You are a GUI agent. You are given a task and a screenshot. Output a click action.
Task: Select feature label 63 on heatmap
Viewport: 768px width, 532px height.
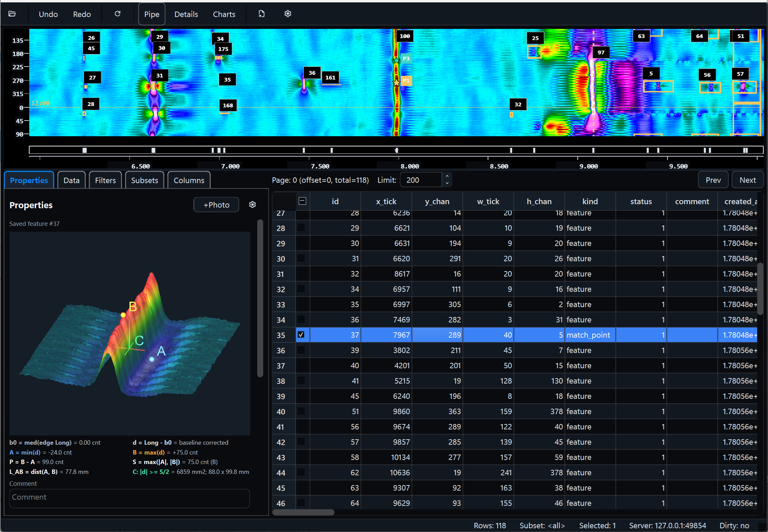coord(641,36)
